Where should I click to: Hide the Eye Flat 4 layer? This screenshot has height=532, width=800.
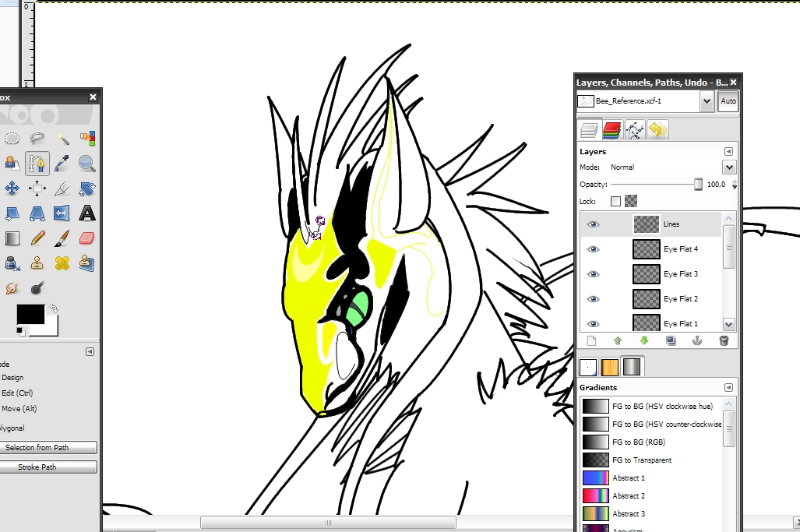(593, 249)
